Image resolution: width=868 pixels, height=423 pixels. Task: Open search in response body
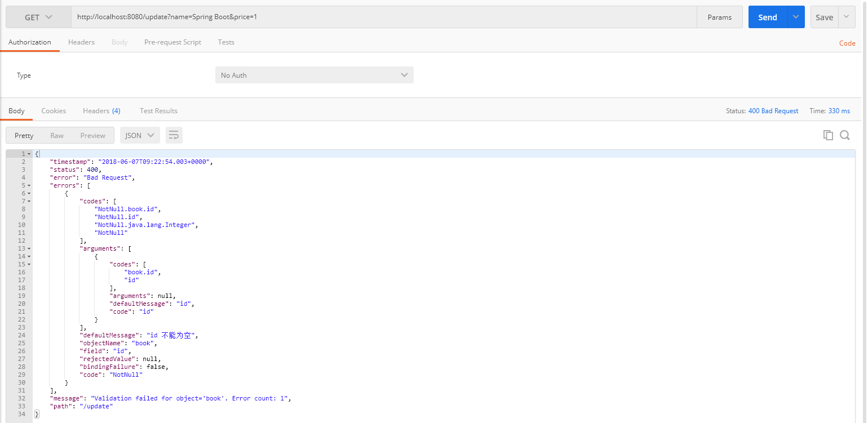coord(844,135)
